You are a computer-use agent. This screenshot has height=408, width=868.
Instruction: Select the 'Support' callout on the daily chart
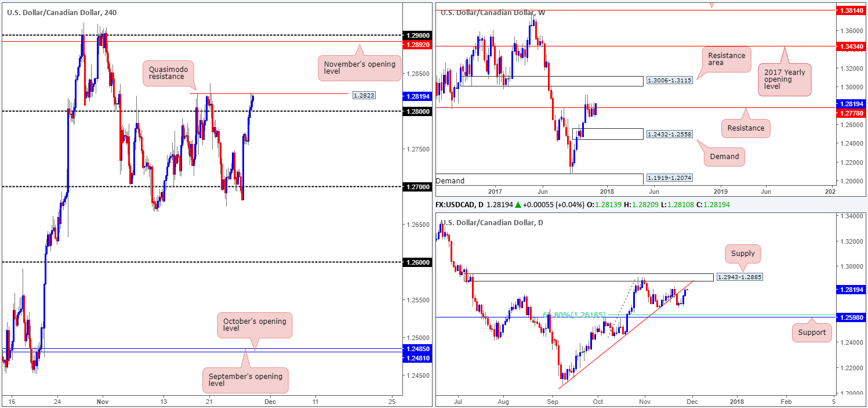pos(811,333)
